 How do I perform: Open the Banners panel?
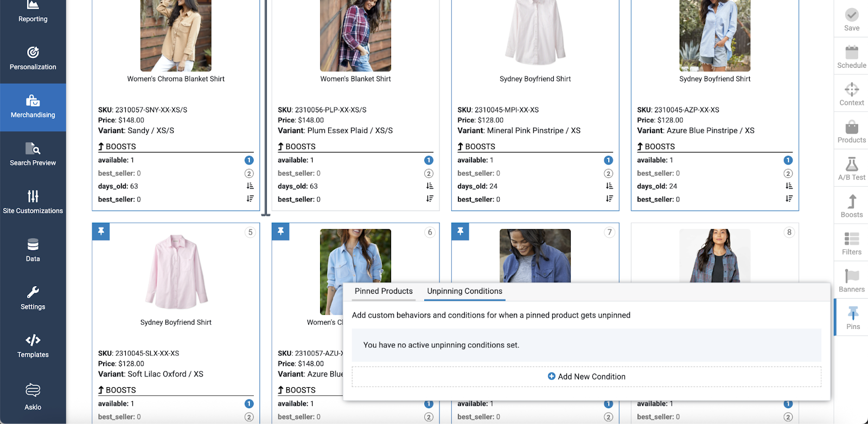coord(851,281)
